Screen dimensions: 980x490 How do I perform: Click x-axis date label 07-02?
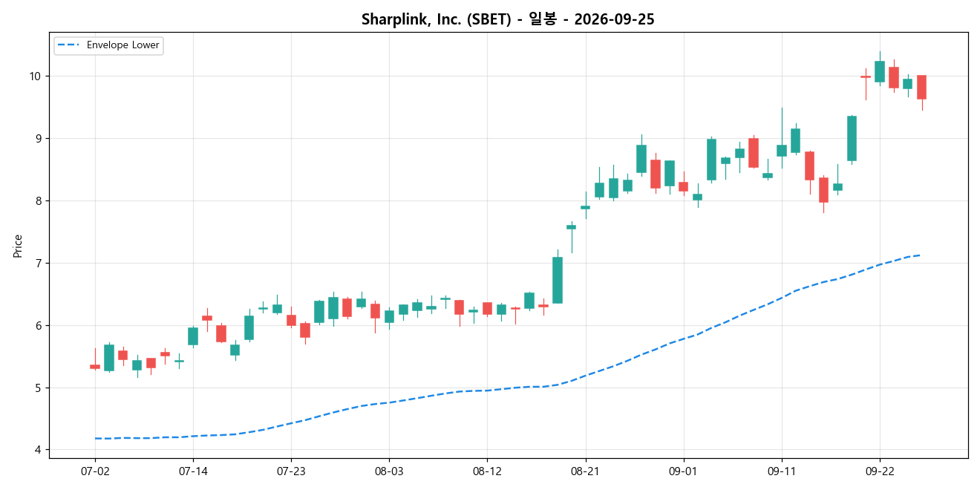95,471
